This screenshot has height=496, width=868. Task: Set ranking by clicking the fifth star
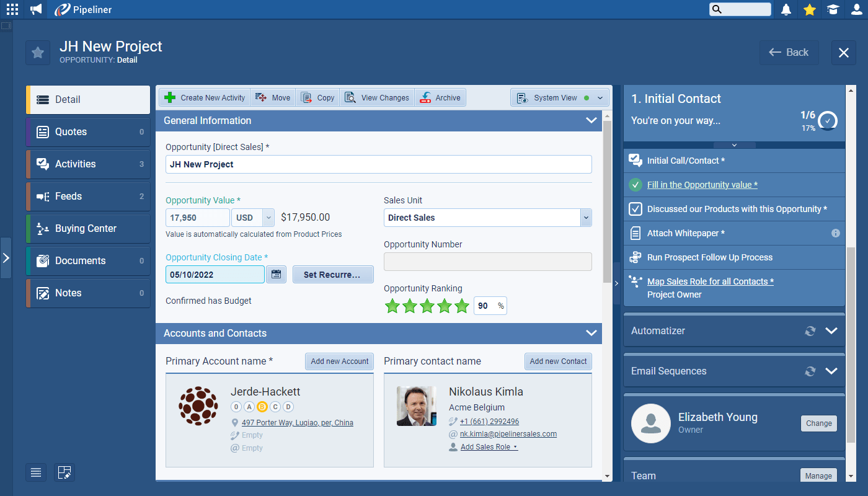(461, 306)
